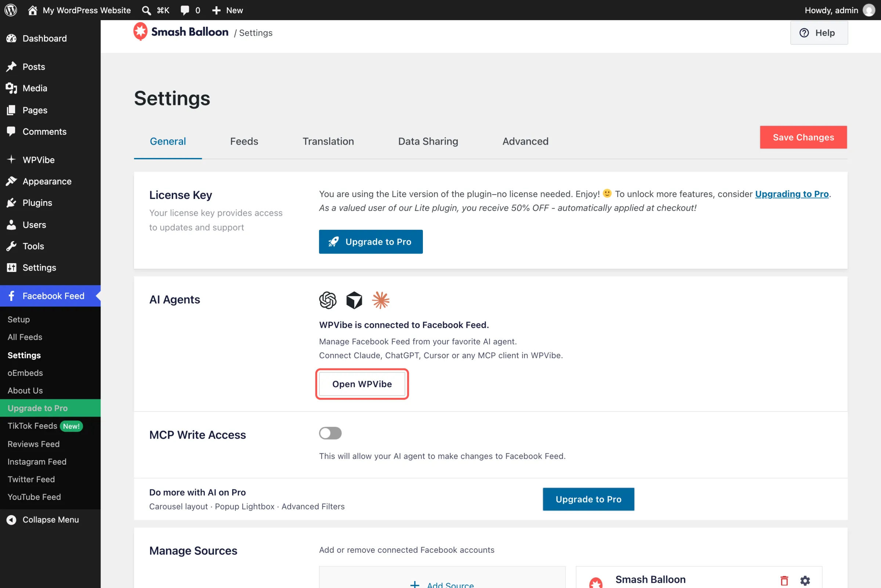This screenshot has width=881, height=588.
Task: Click the green Upgrade to Pro sidebar item
Action: coord(50,408)
